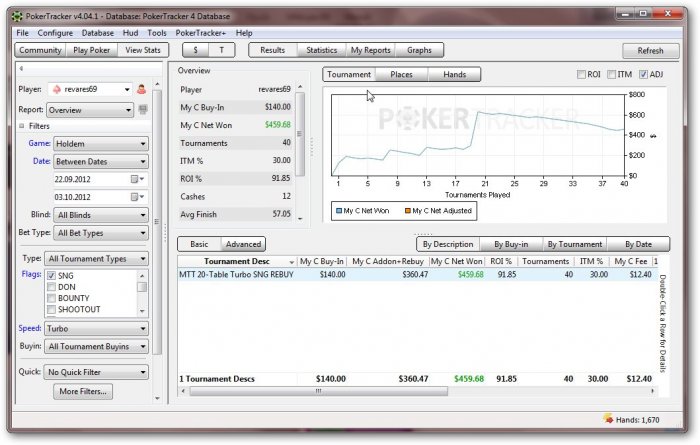The height and width of the screenshot is (445, 700).
Task: Select the Places graph tab
Action: point(401,75)
